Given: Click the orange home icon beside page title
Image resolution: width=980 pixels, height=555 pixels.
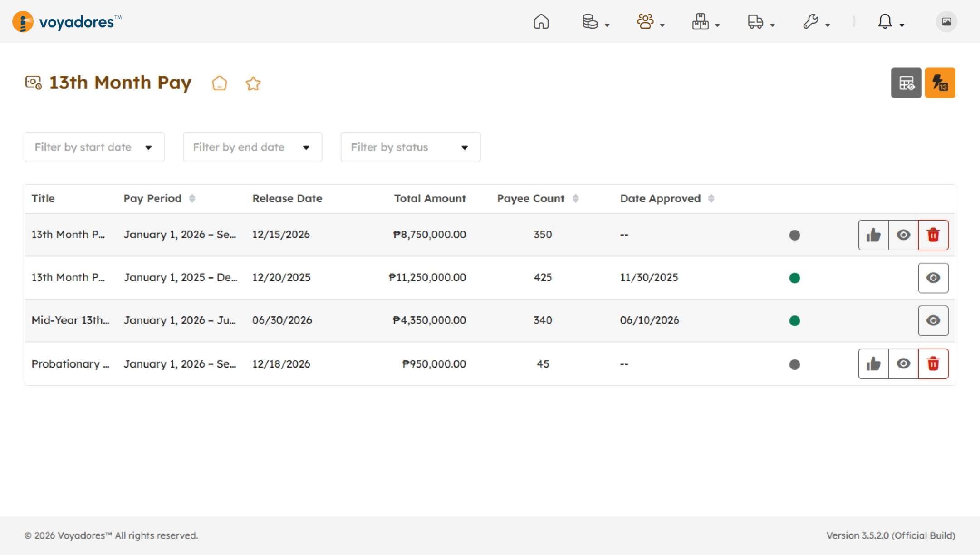Looking at the screenshot, I should [220, 83].
